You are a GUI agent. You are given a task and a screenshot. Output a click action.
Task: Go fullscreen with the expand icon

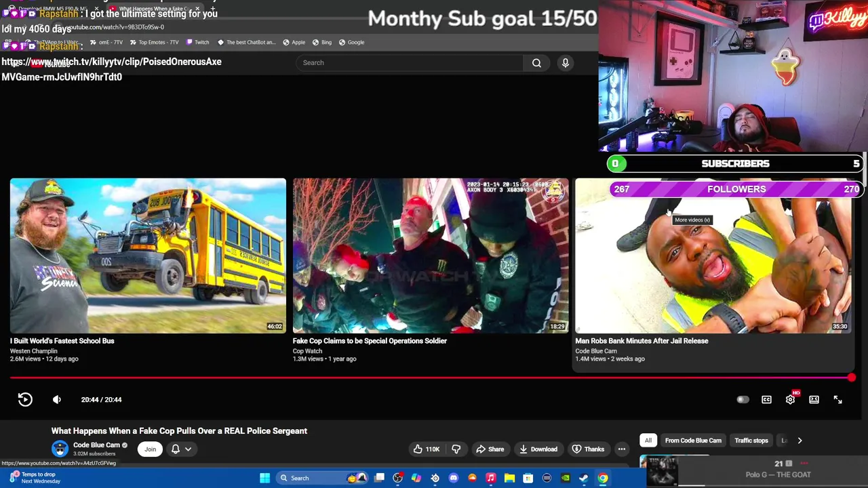(837, 399)
